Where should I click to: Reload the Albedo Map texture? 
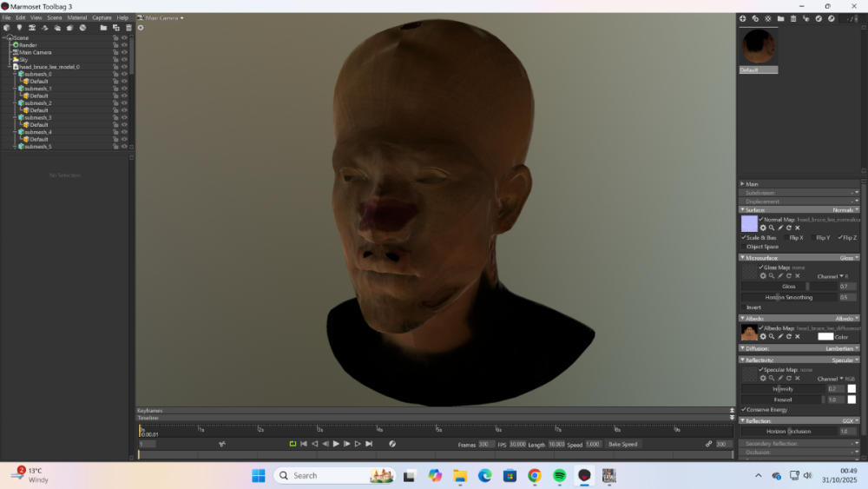point(789,337)
